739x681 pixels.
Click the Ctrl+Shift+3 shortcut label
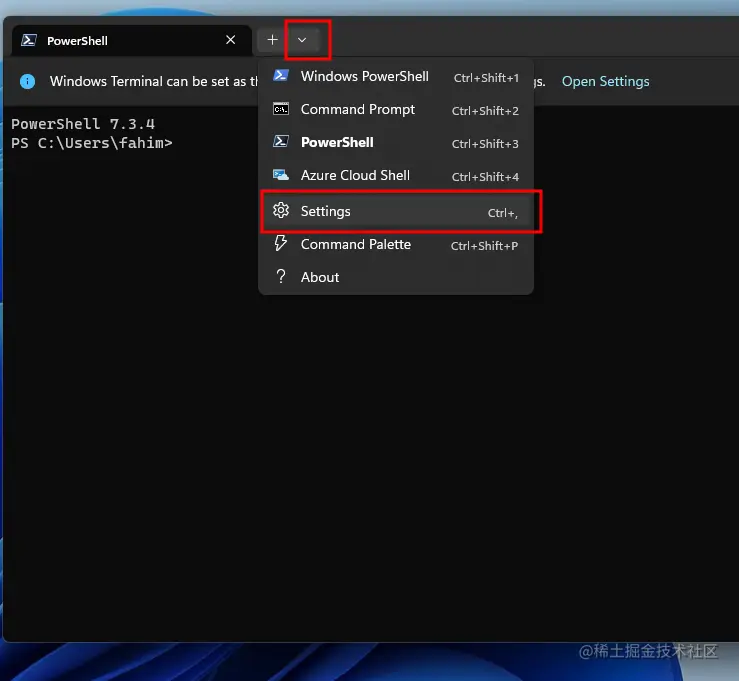485,144
